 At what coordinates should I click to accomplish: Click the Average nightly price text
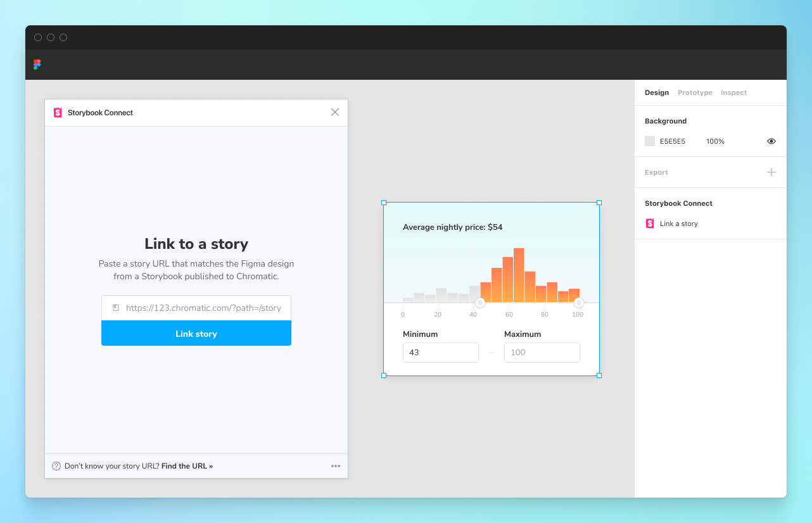point(453,227)
